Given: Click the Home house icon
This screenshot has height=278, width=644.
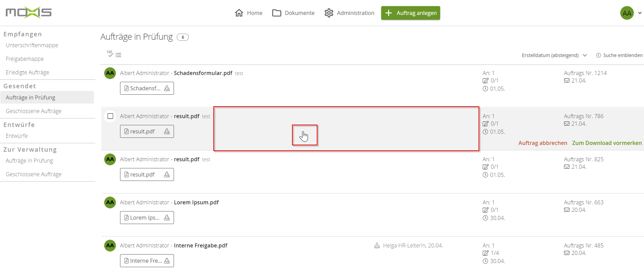Looking at the screenshot, I should (239, 13).
